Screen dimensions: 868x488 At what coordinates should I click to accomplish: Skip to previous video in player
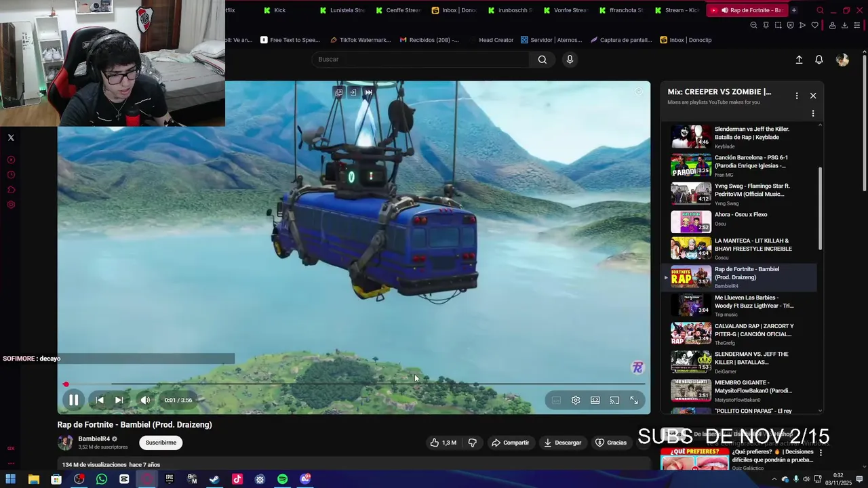(x=100, y=400)
